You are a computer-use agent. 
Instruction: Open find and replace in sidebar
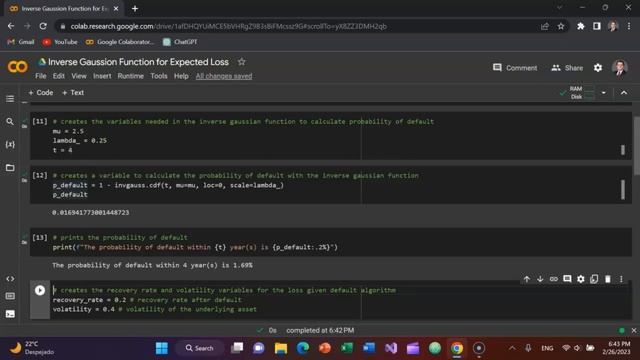pos(10,122)
